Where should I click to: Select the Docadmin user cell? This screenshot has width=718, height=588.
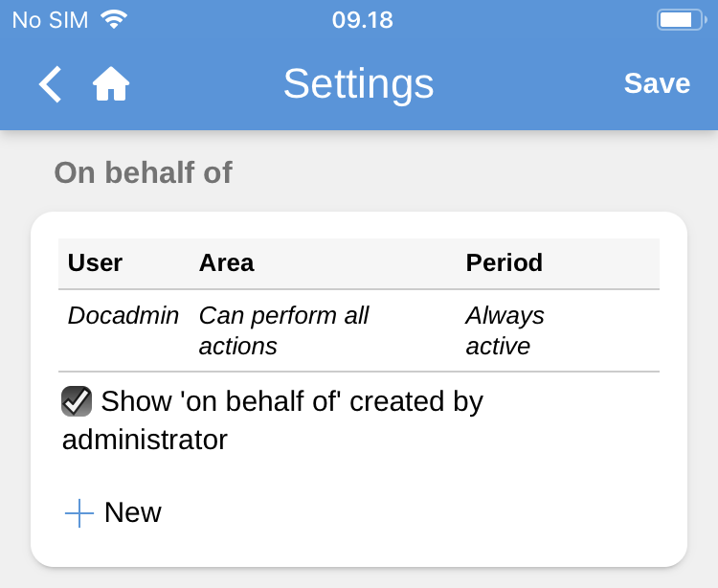click(123, 316)
